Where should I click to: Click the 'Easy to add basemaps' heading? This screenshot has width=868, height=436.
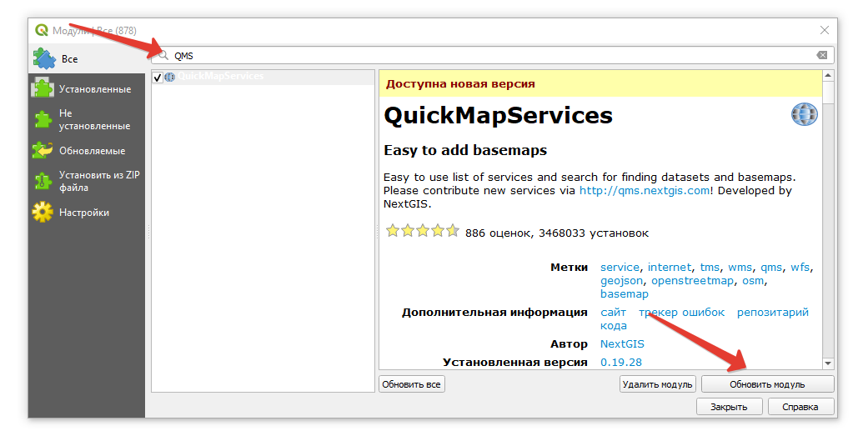(x=465, y=150)
